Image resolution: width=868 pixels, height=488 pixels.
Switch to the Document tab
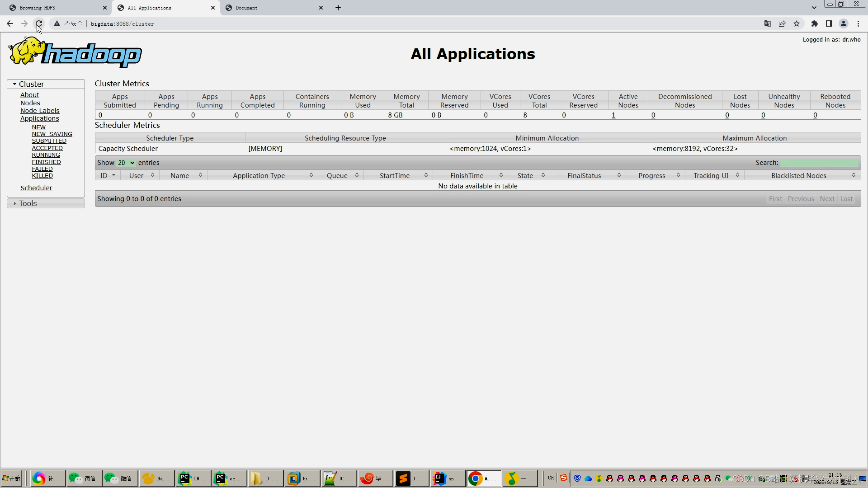(271, 8)
